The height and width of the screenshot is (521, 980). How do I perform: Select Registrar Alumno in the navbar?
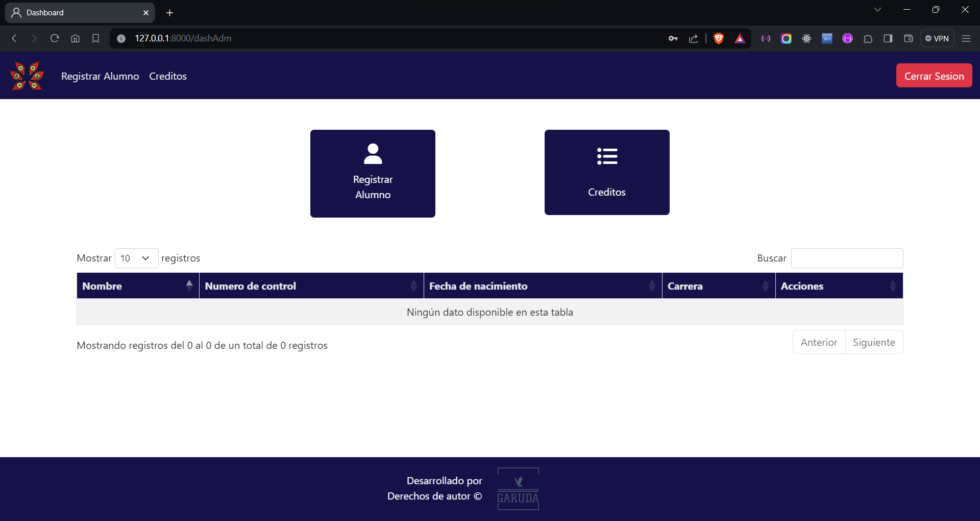click(100, 76)
